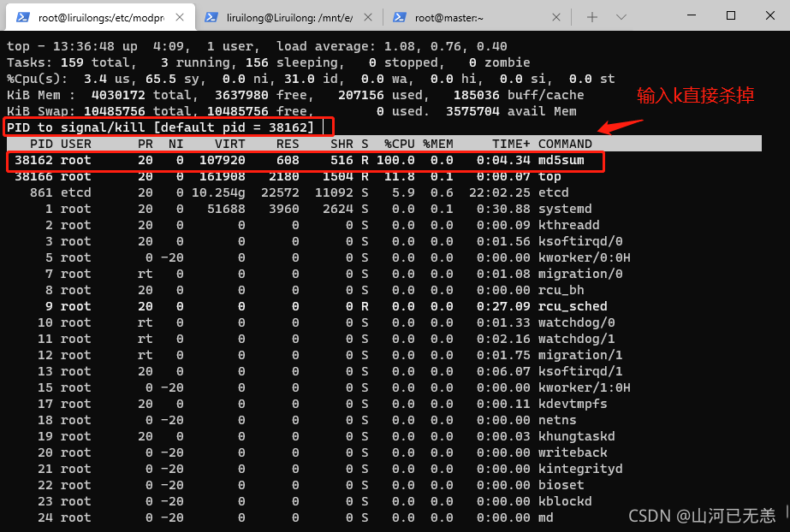Click the khungtaskd process command

[x=576, y=436]
